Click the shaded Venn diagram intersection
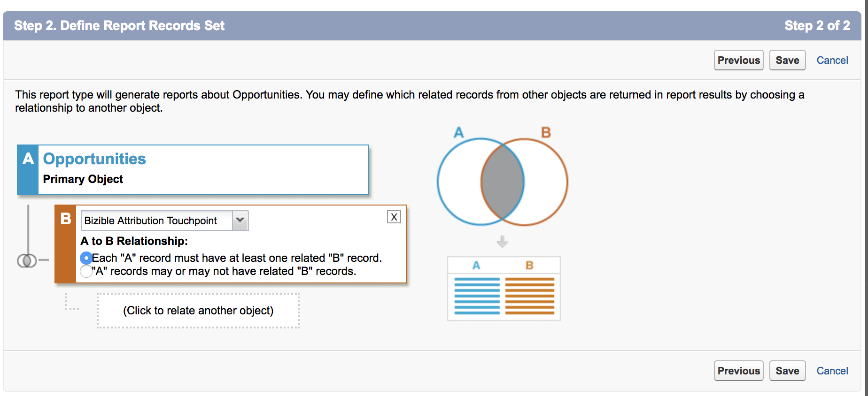Image resolution: width=868 pixels, height=396 pixels. pos(503,182)
